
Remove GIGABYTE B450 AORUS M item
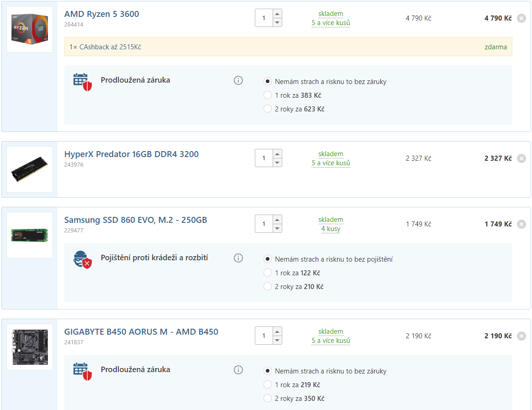click(x=521, y=336)
